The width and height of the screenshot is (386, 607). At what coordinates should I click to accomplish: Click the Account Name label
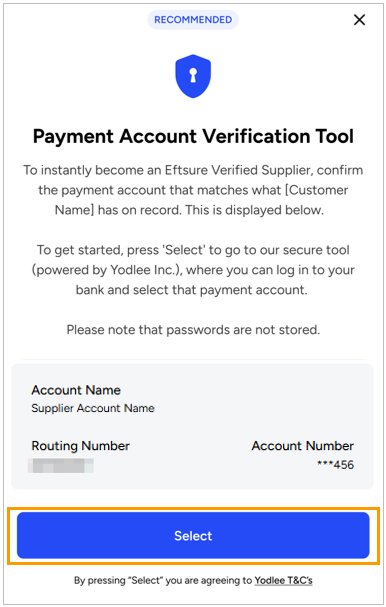[76, 390]
